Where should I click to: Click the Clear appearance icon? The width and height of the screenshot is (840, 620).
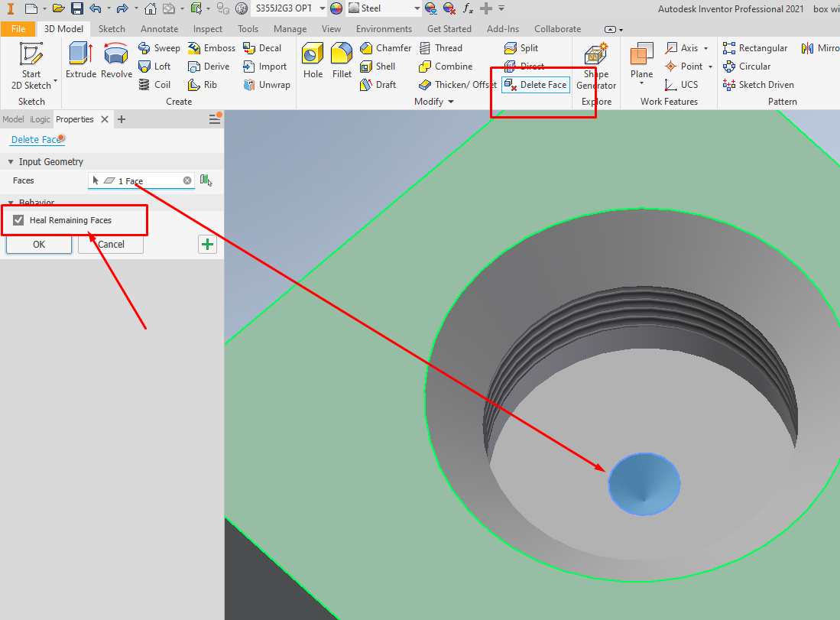point(449,8)
